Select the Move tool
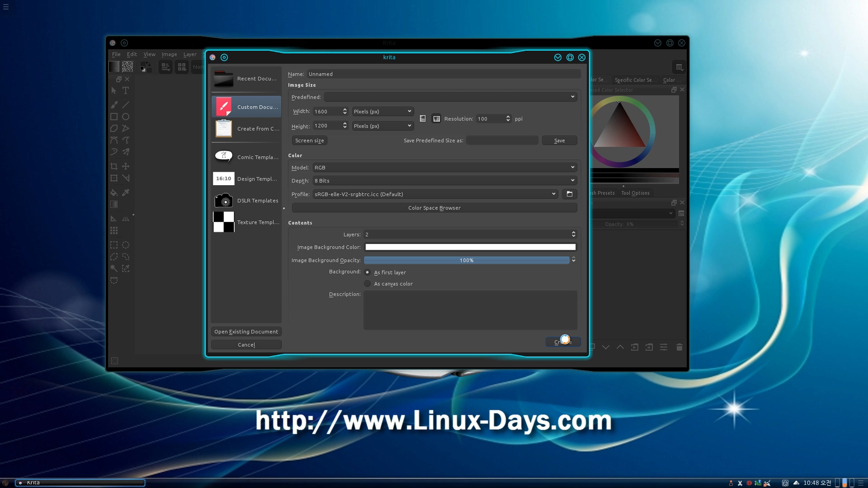The image size is (868, 488). pos(126,166)
